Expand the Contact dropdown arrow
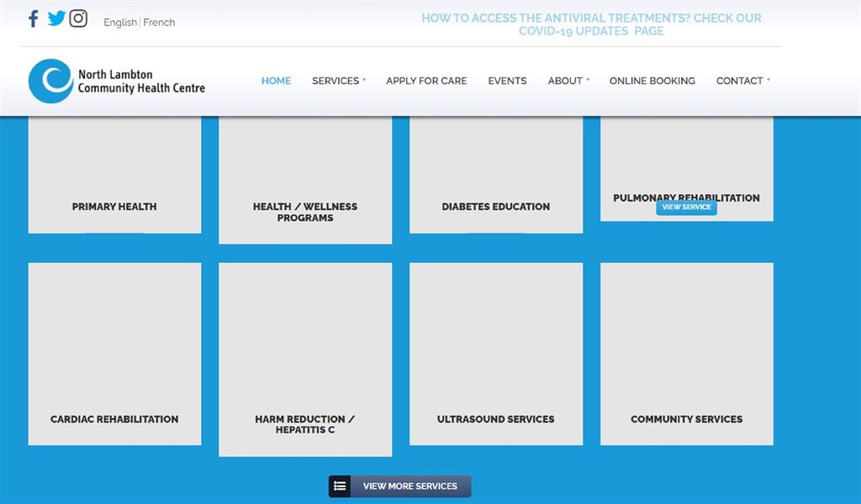The width and height of the screenshot is (861, 504). coord(769,80)
